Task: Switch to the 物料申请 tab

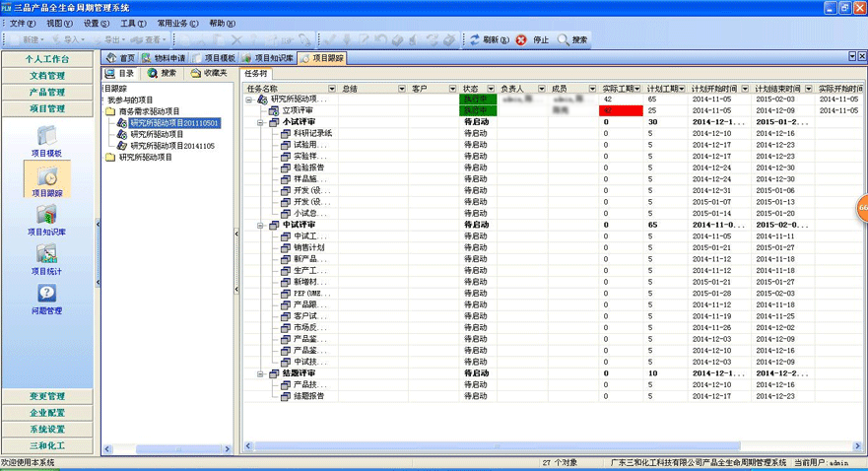Action: 165,58
